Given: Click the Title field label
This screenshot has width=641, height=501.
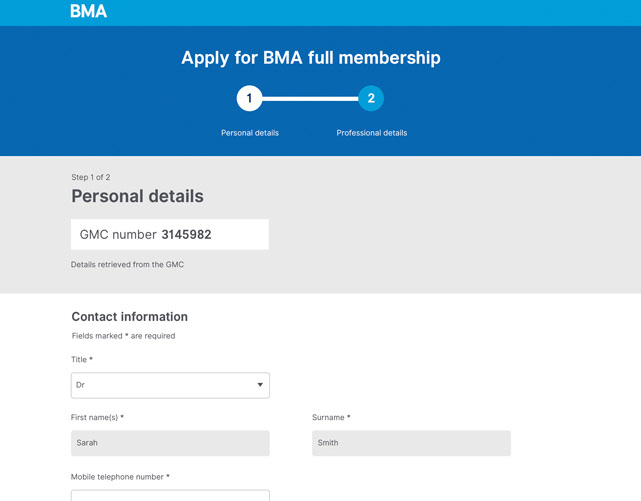Looking at the screenshot, I should pos(82,360).
